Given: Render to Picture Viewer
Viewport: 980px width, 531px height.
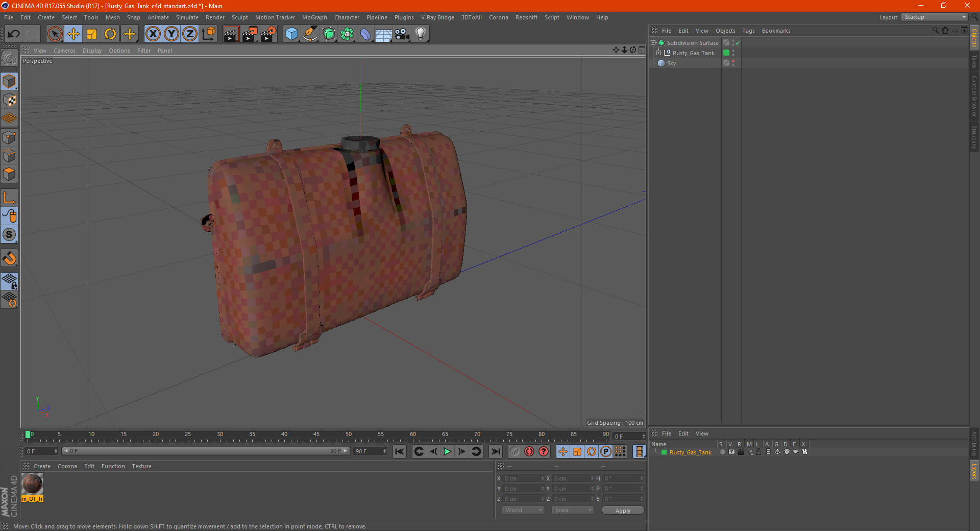Looking at the screenshot, I should 250,34.
